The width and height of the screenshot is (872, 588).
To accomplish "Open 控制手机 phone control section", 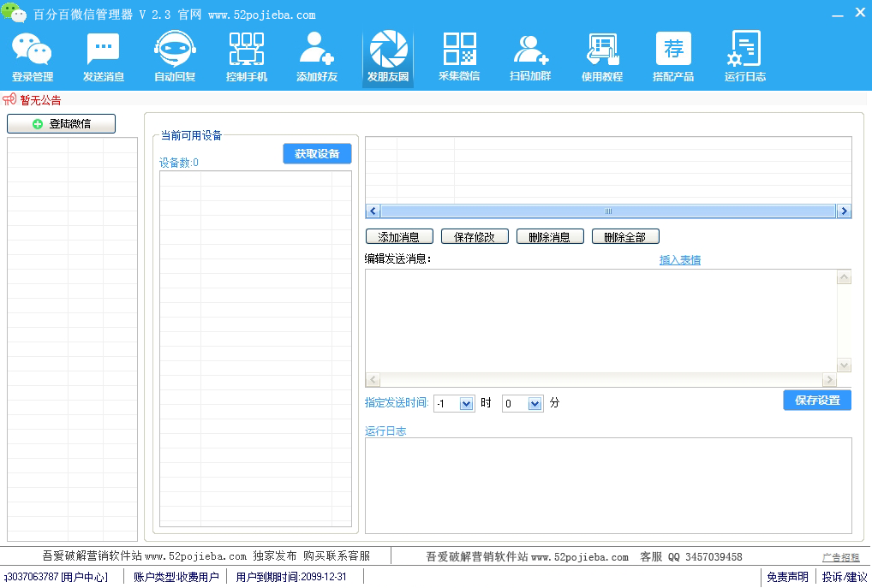I will click(247, 57).
